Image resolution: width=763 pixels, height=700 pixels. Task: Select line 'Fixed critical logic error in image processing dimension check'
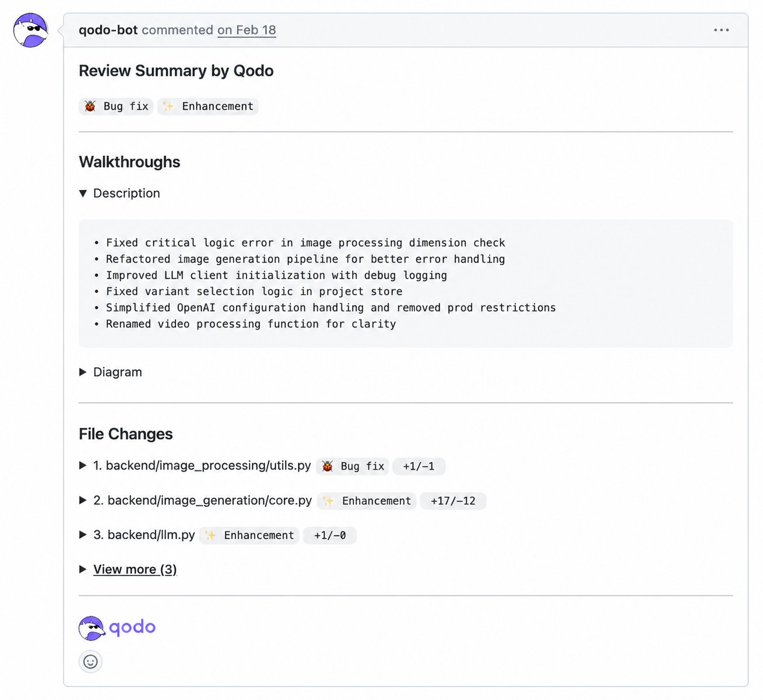(x=305, y=242)
